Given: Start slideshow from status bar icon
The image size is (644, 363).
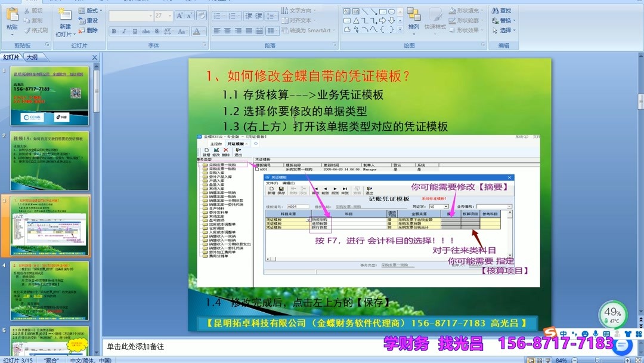Looking at the screenshot, I should [548, 361].
